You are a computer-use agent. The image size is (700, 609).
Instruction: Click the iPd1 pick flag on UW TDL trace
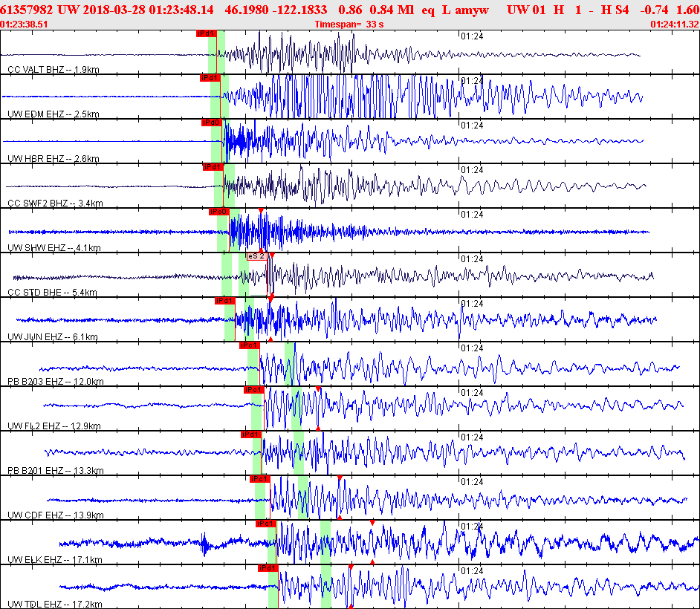click(x=268, y=568)
